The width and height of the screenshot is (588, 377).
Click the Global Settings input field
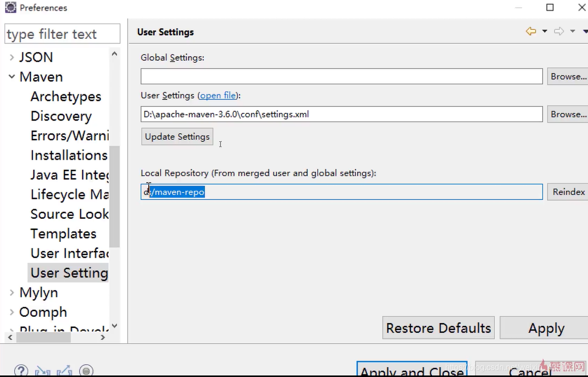click(x=341, y=76)
